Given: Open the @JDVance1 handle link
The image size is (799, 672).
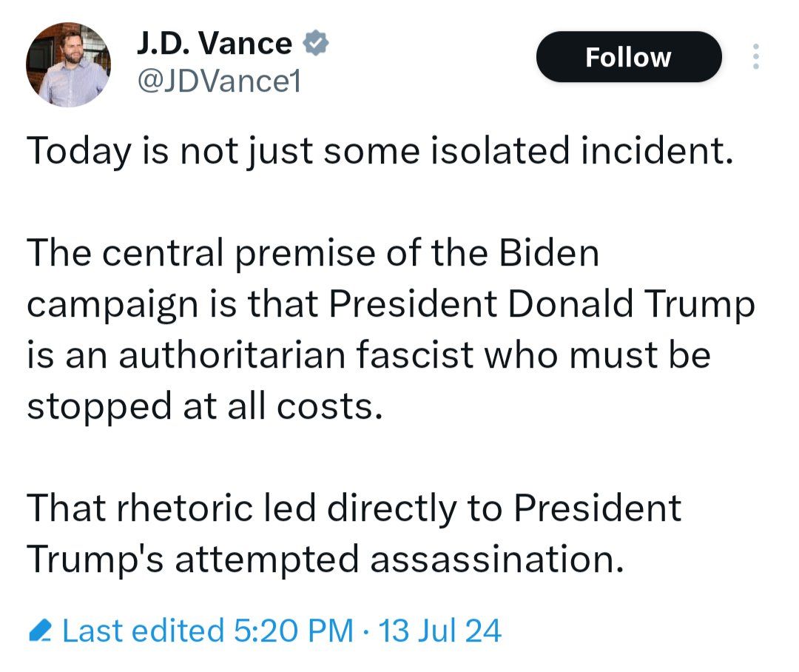Looking at the screenshot, I should 218,81.
